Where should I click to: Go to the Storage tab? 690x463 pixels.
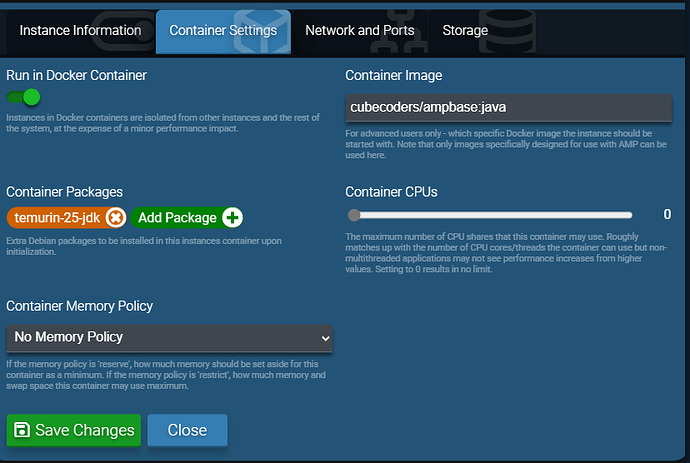[465, 31]
